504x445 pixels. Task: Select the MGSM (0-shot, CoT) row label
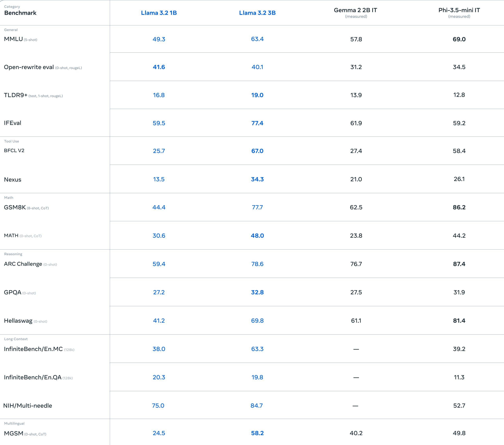click(25, 433)
